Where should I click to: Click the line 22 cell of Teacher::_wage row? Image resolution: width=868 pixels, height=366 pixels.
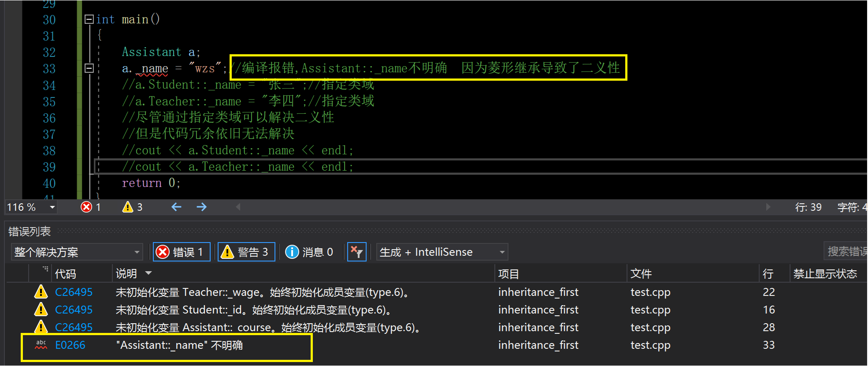tap(769, 292)
